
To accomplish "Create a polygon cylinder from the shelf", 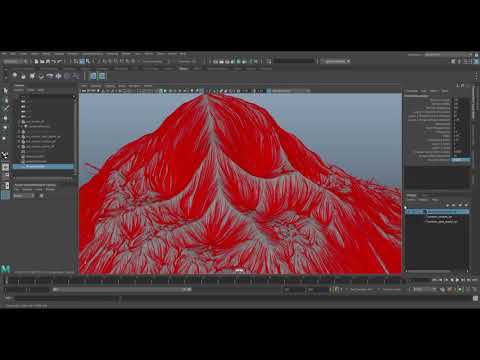I will (x=32, y=76).
